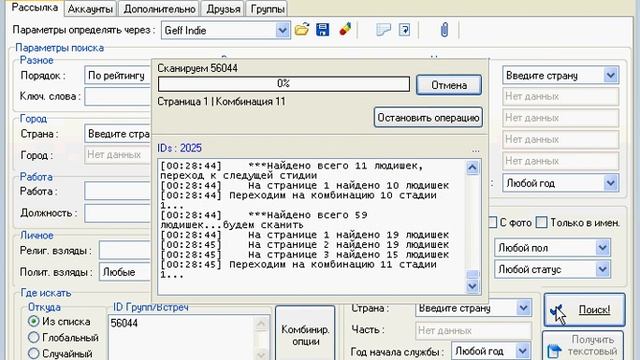Expand the Geff Indie profile dropdown

pos(282,30)
